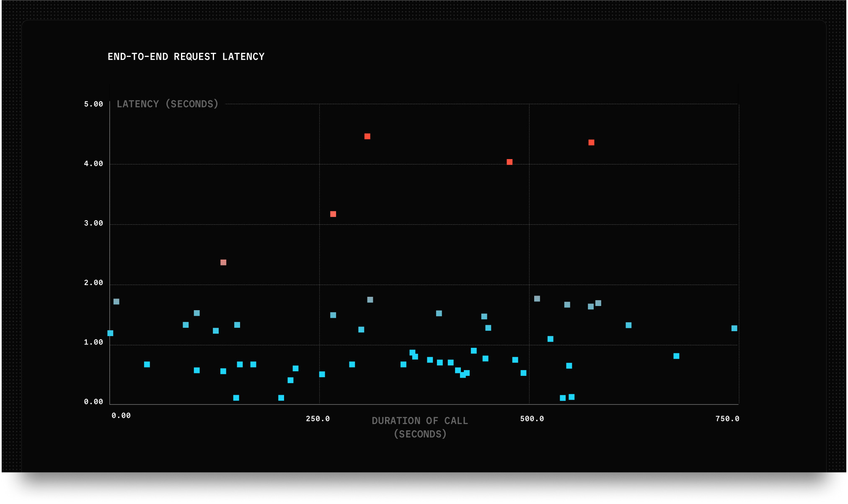
Task: Click the 5.00 y-axis tick label
Action: coord(93,104)
